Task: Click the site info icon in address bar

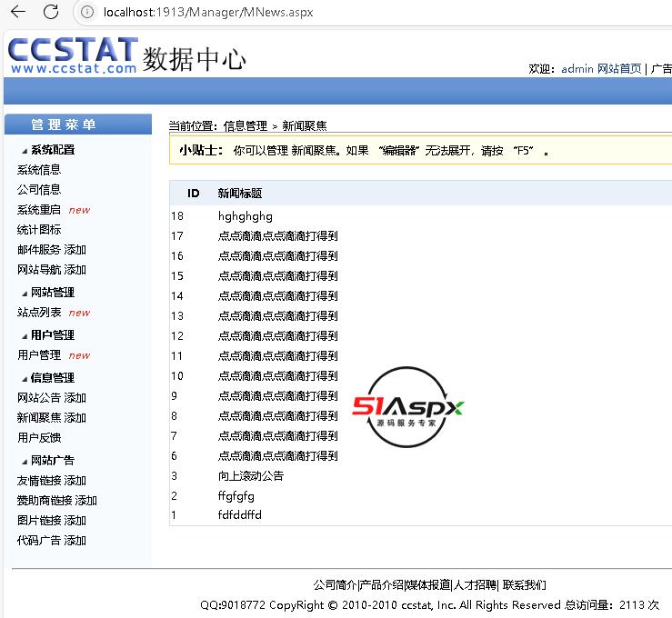Action: tap(86, 12)
